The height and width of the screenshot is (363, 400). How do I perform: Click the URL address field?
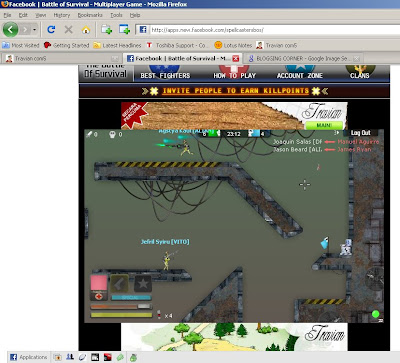273,30
